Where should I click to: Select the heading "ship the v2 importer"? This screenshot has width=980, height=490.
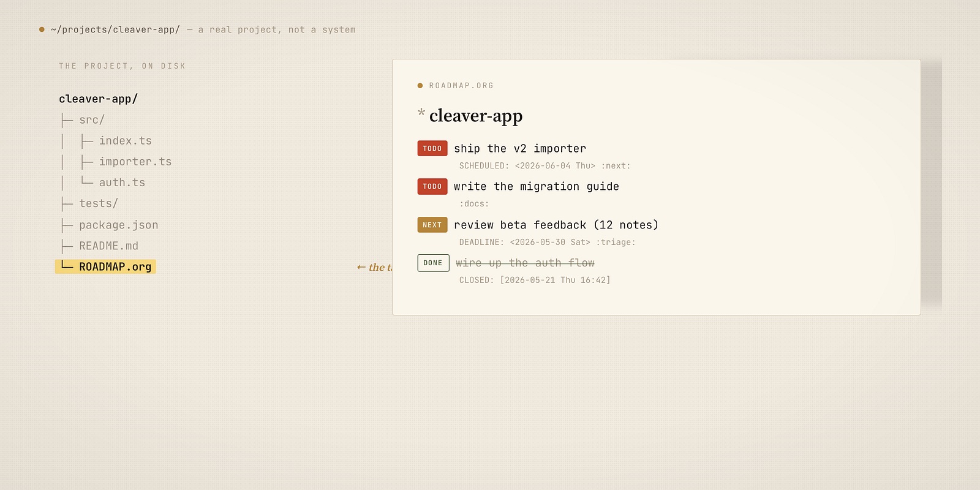(x=520, y=148)
